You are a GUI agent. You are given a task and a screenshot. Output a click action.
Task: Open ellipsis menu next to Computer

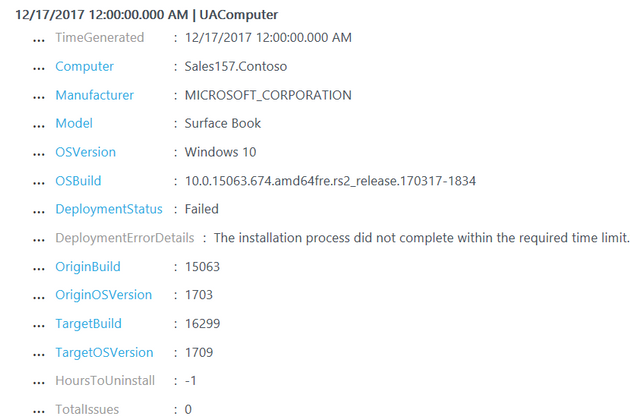pos(39,69)
